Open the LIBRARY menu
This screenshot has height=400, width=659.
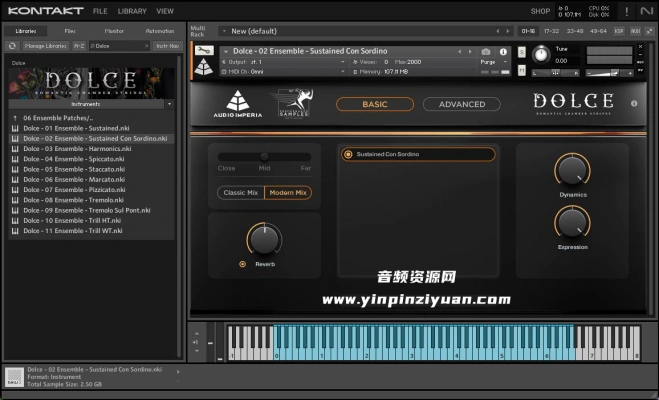click(x=132, y=11)
